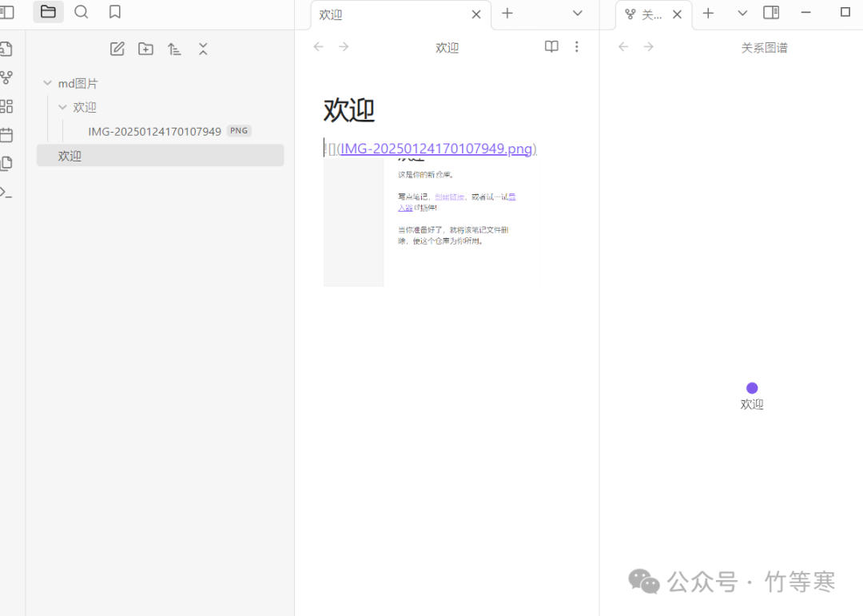This screenshot has width=863, height=616.
Task: Open the terminal icon in the ribbon
Action: 6,192
